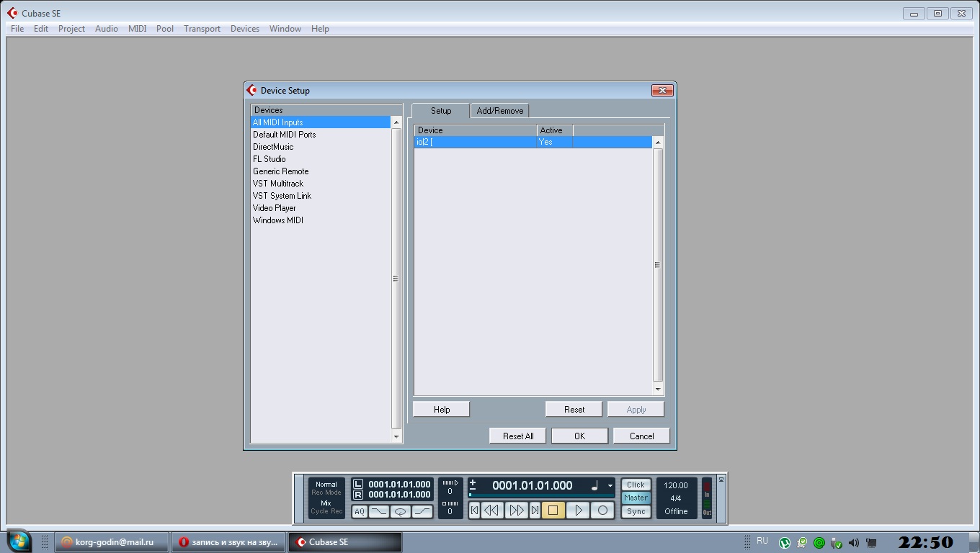
Task: Fast forward using the double right arrows
Action: pyautogui.click(x=517, y=511)
